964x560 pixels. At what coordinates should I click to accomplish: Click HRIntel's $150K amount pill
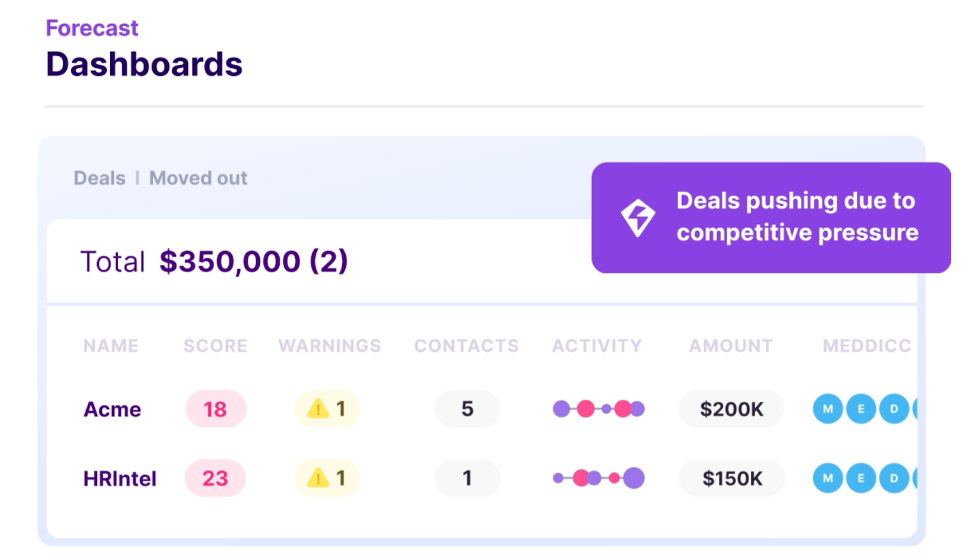[731, 478]
